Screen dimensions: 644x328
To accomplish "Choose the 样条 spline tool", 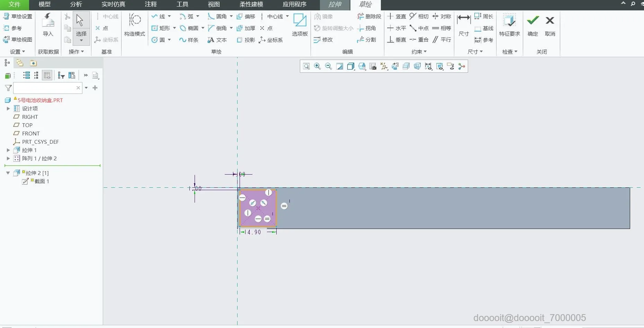I will tap(189, 40).
